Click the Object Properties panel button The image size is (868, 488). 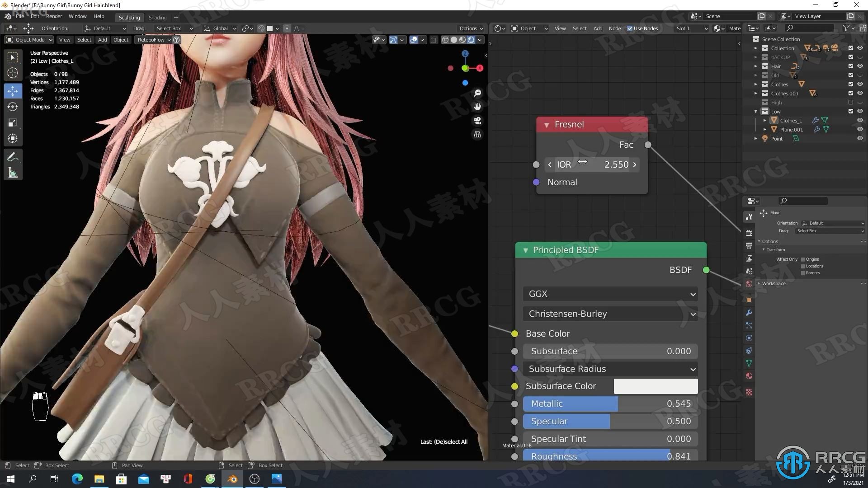pos(750,300)
